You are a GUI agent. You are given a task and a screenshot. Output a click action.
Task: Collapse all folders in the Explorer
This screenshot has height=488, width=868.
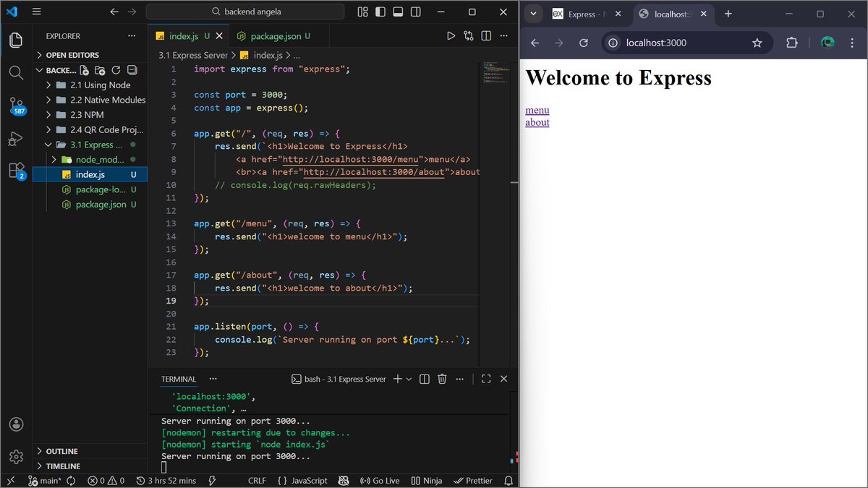tap(132, 70)
